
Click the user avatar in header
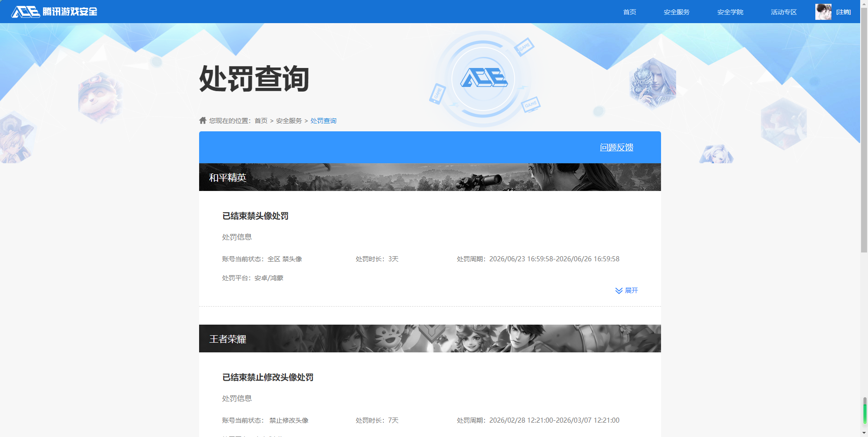coord(823,12)
